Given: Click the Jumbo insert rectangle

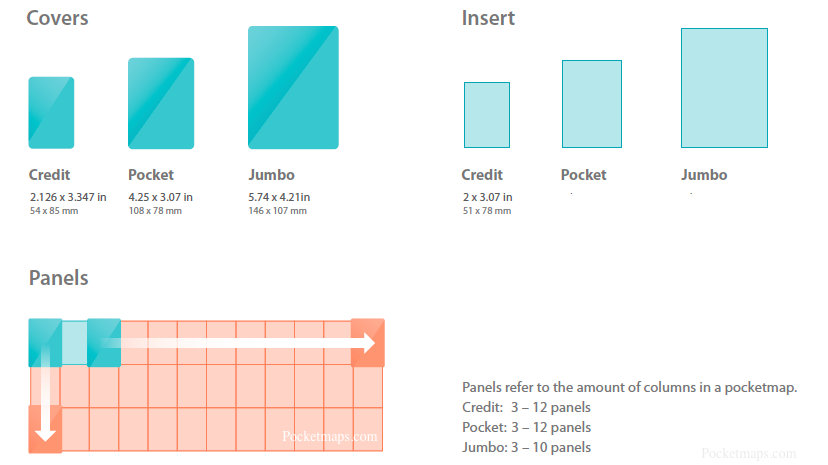Looking at the screenshot, I should 724,88.
